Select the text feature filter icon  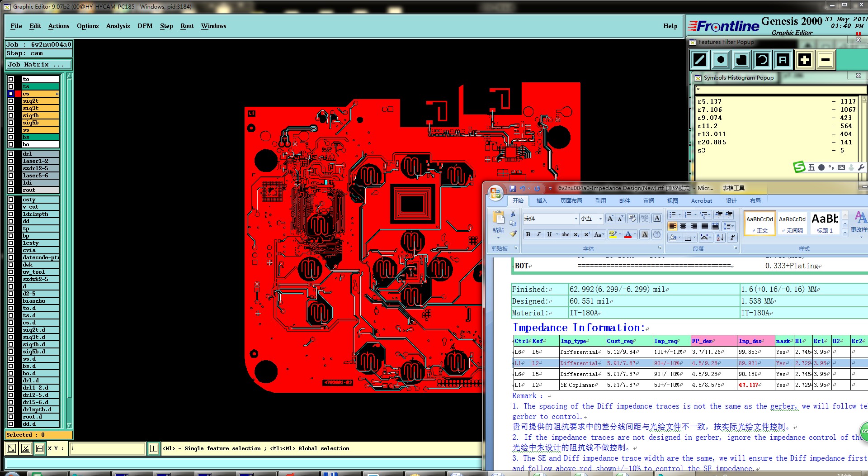point(783,60)
